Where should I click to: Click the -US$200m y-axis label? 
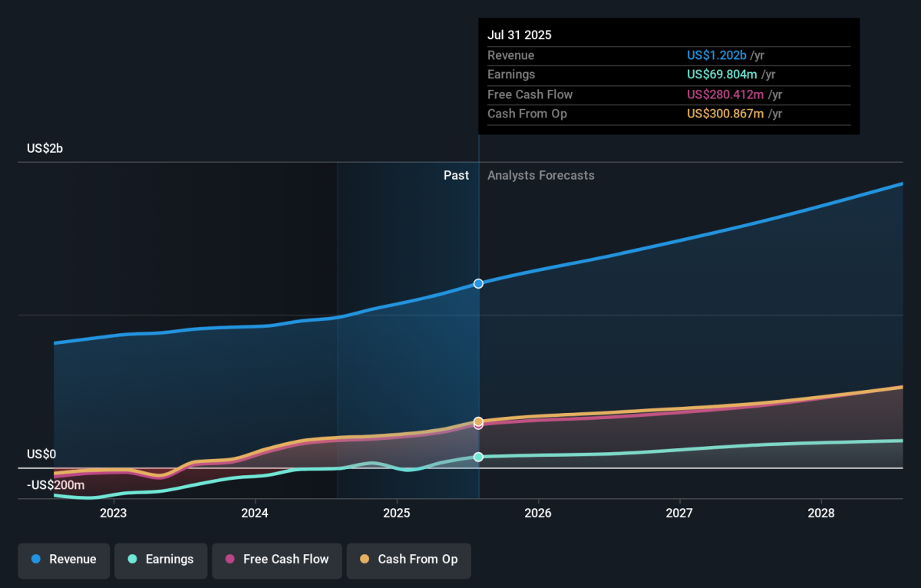[55, 485]
